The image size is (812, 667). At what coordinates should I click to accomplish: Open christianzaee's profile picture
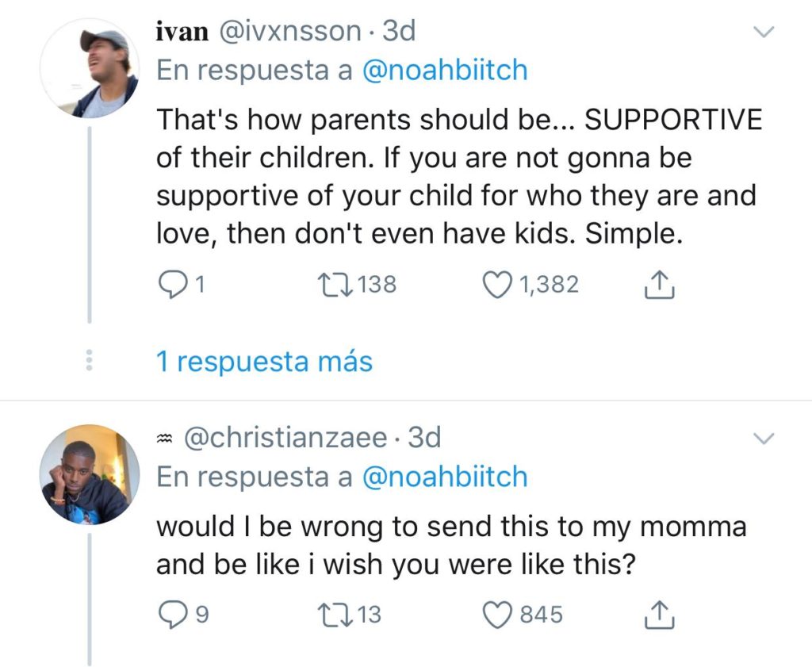(x=90, y=474)
